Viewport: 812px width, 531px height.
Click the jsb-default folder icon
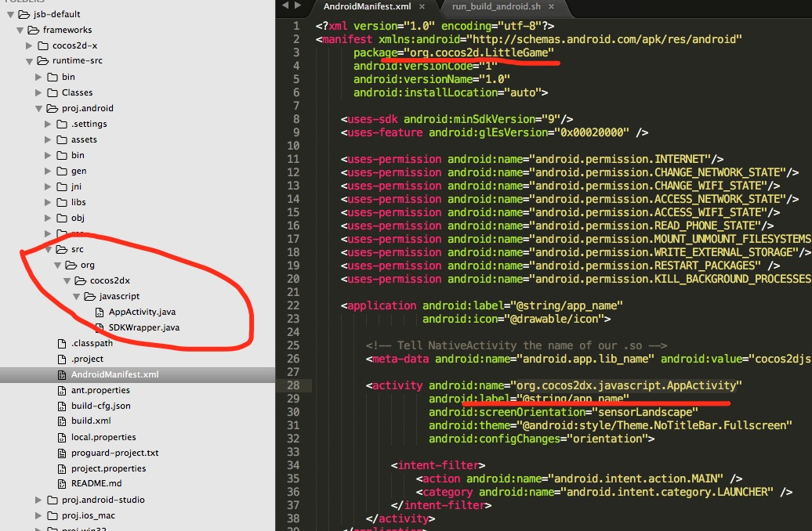tap(24, 14)
